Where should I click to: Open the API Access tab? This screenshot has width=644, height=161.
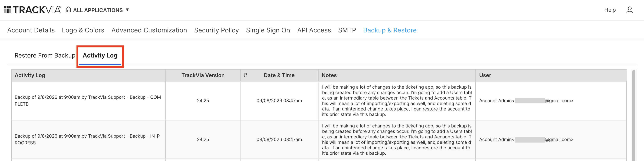(x=314, y=30)
